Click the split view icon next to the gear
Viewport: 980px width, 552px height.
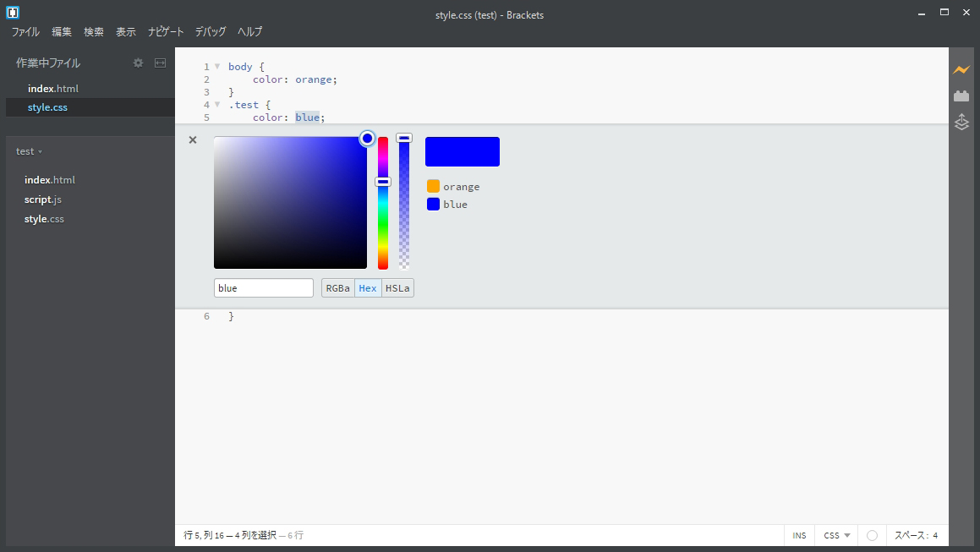(x=160, y=63)
